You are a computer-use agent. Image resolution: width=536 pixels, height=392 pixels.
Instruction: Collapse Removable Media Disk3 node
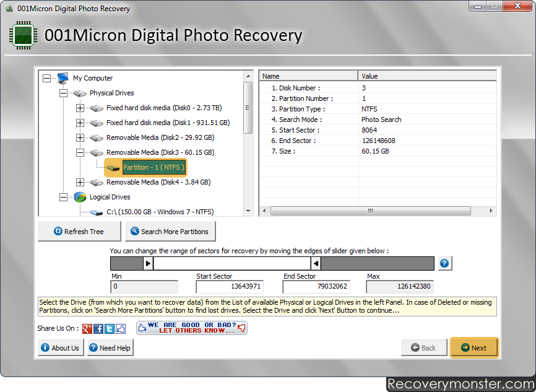point(80,152)
